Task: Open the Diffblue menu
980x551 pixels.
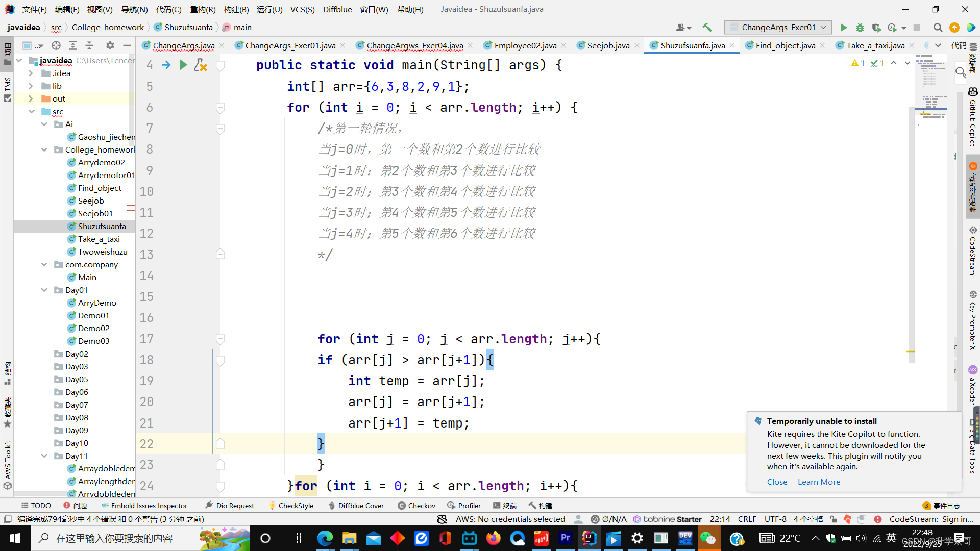Action: [337, 9]
